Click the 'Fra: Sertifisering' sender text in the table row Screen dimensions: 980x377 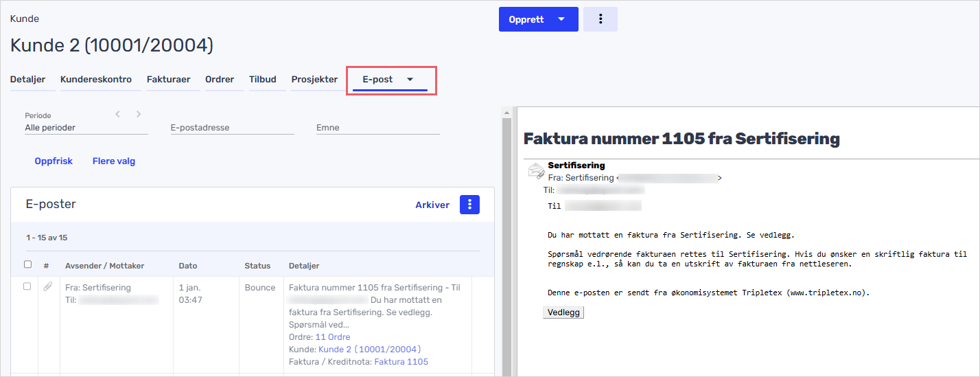pyautogui.click(x=98, y=288)
